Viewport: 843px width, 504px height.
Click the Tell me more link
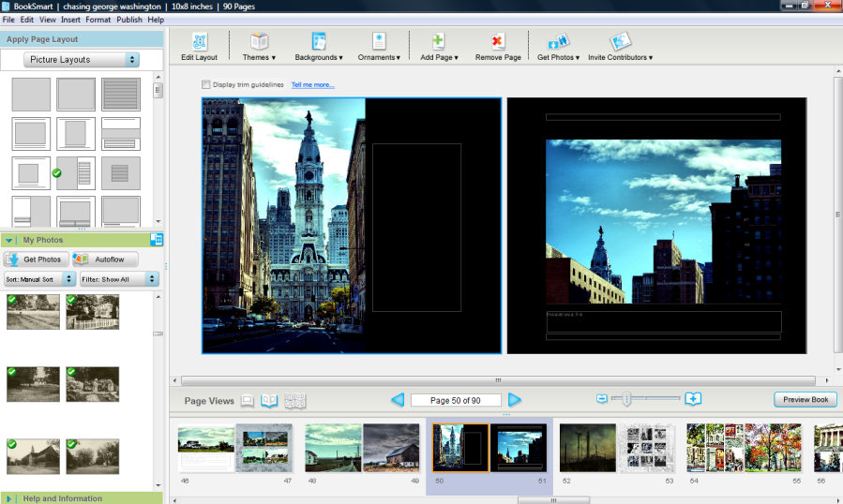(x=312, y=85)
